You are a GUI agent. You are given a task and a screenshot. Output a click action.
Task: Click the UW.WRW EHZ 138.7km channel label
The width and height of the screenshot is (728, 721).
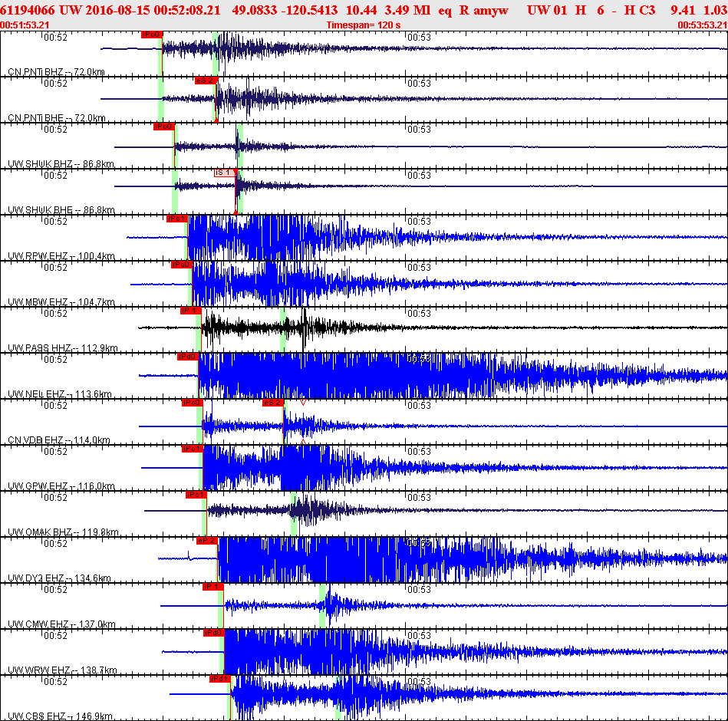[62, 670]
